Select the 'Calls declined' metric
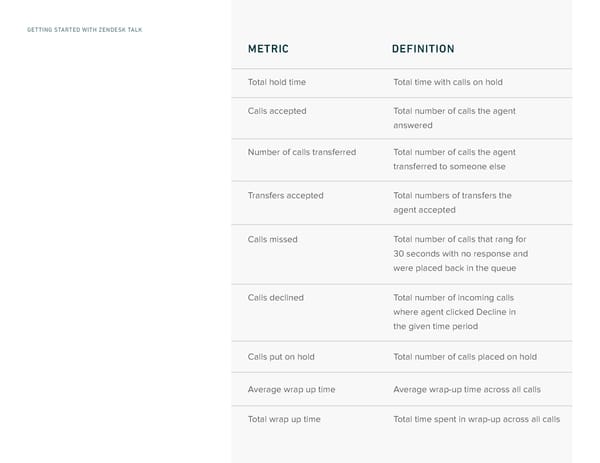The image size is (600, 463). tap(275, 298)
